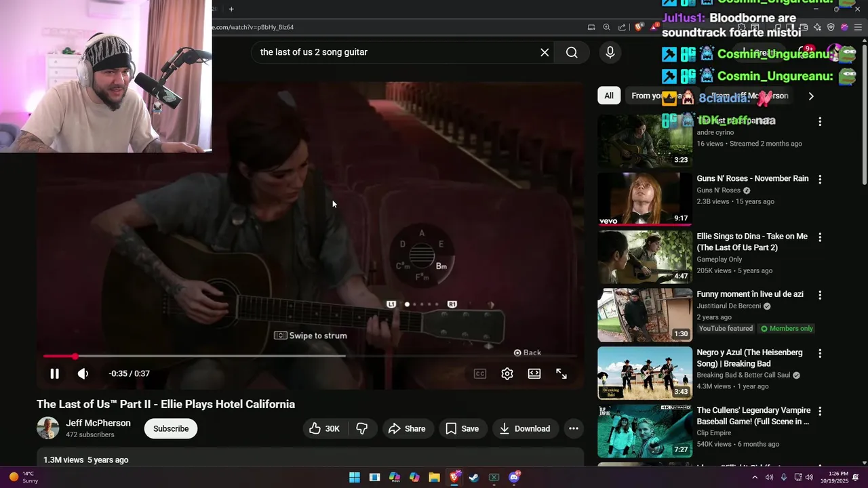
Task: Open the Negro y Azul Breaking Bad thumbnail
Action: pos(645,373)
